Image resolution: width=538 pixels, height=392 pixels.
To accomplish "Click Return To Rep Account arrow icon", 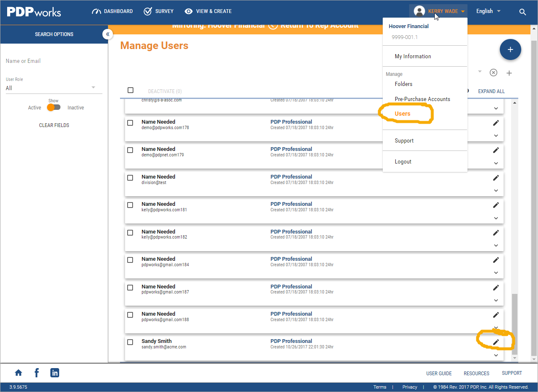I will click(273, 25).
